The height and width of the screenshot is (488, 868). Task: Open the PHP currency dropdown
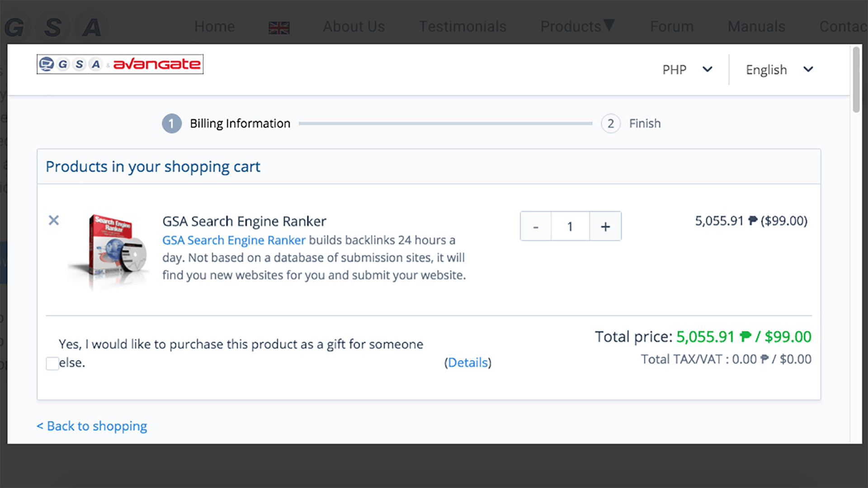click(x=687, y=70)
